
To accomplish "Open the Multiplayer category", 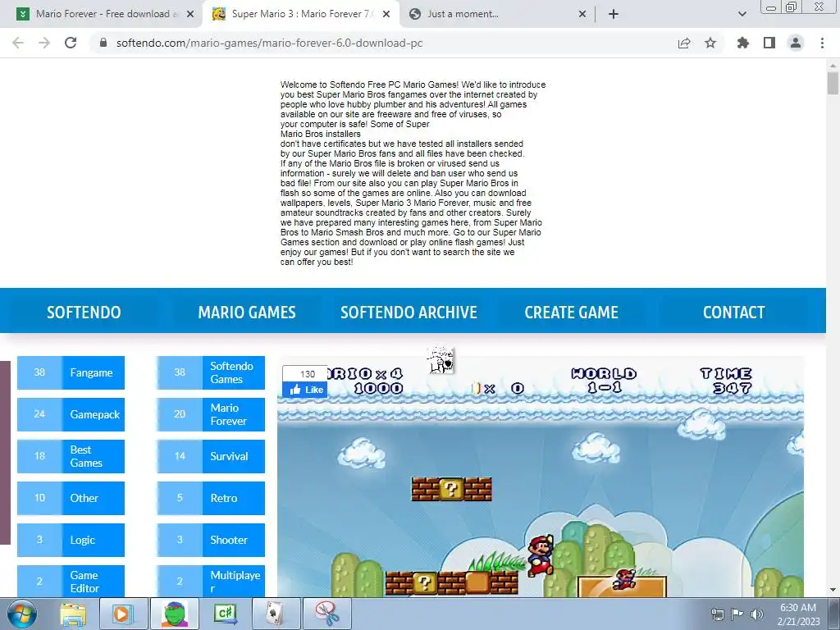I will coord(211,582).
